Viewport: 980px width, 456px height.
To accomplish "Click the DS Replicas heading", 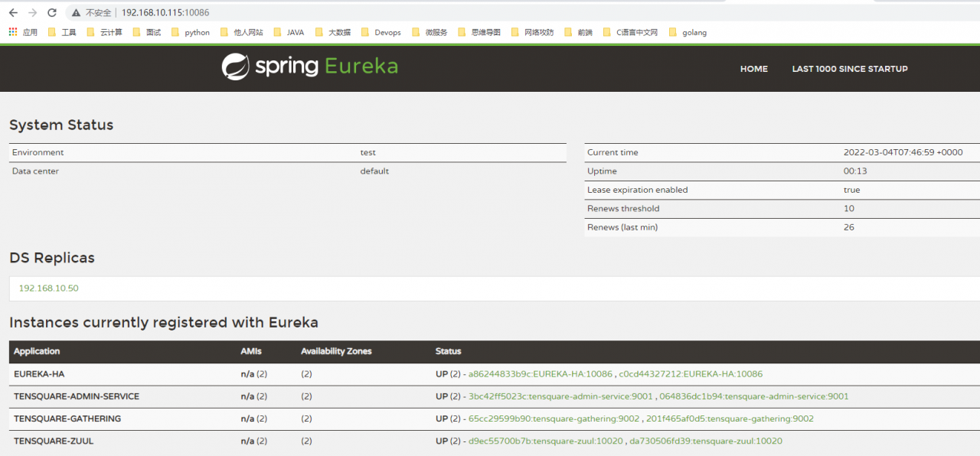I will click(52, 258).
